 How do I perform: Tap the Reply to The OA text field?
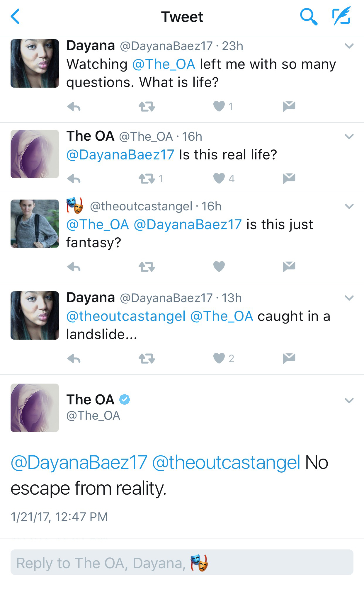[x=182, y=562]
